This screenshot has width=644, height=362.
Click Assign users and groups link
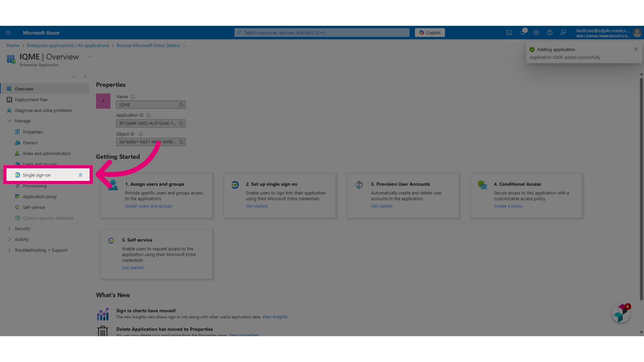tap(149, 206)
